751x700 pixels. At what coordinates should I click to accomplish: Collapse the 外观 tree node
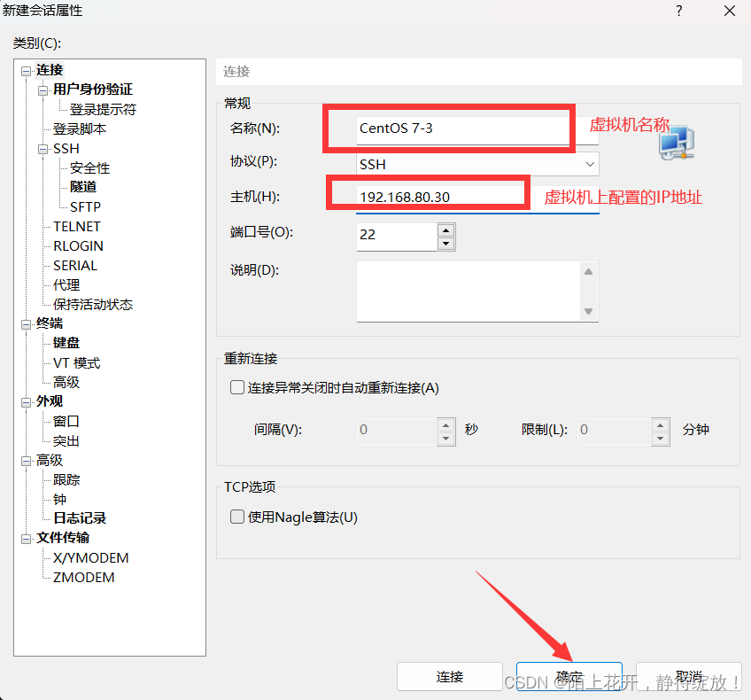[x=26, y=402]
